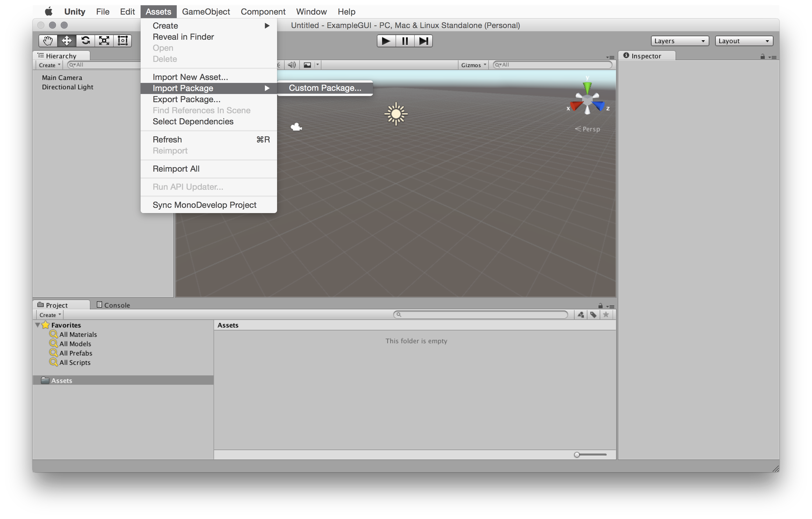Click the Search by Type icon

tap(580, 315)
